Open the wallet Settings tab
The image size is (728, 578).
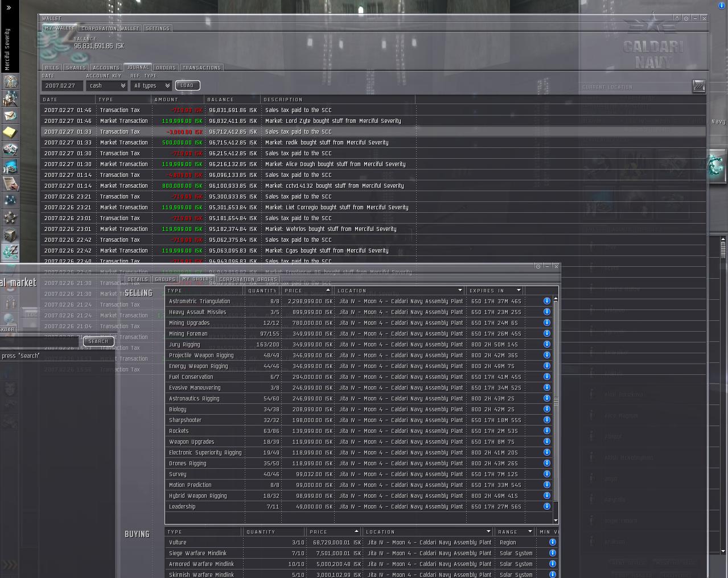158,28
